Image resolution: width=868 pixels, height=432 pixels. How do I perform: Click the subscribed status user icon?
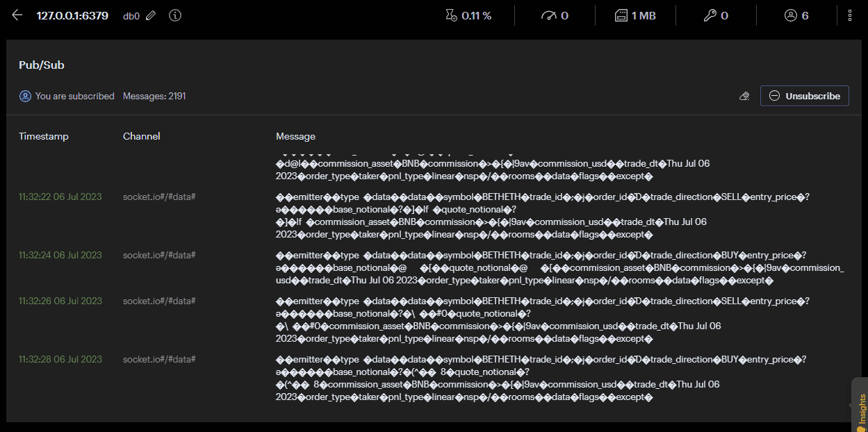pos(26,96)
